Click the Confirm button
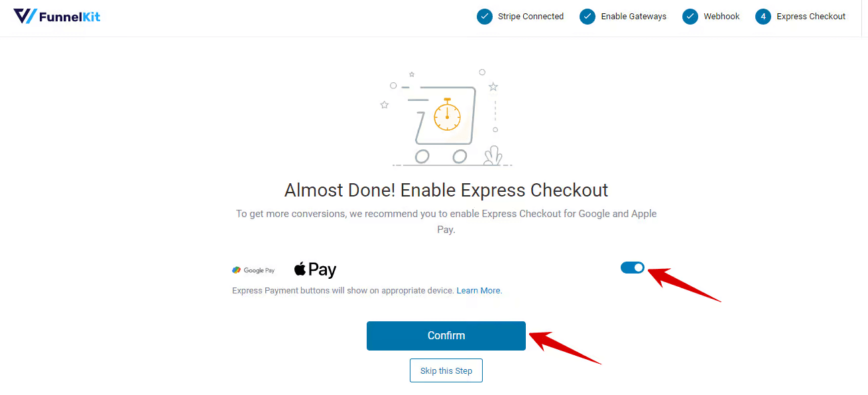This screenshot has width=868, height=395. point(446,335)
